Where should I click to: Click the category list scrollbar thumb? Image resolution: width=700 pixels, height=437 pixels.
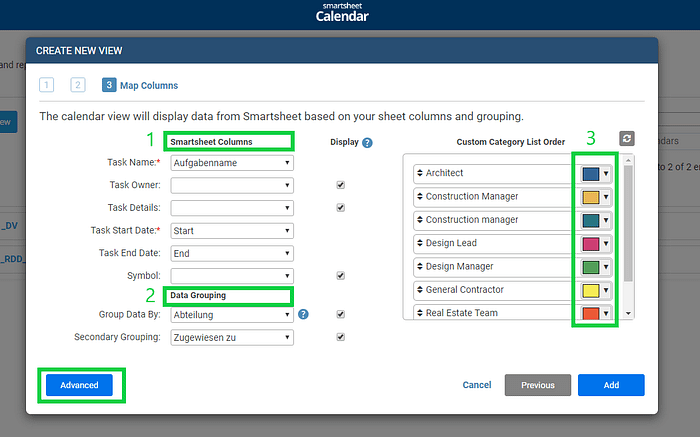(x=628, y=223)
